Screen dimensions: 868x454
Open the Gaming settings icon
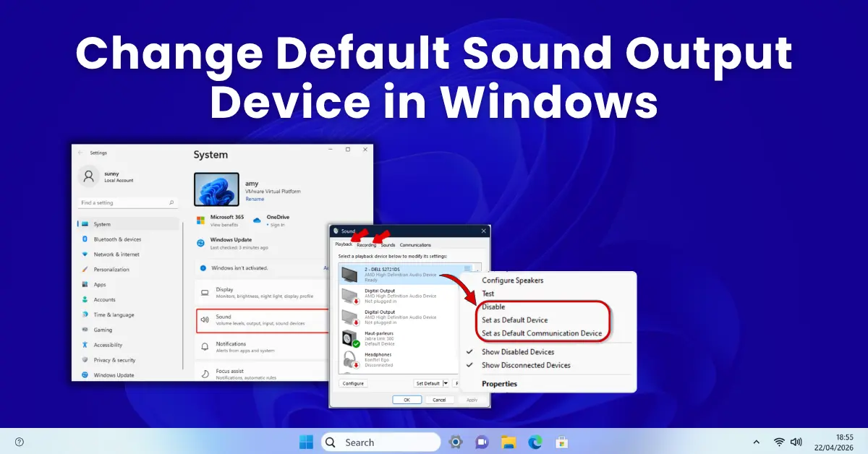point(84,330)
